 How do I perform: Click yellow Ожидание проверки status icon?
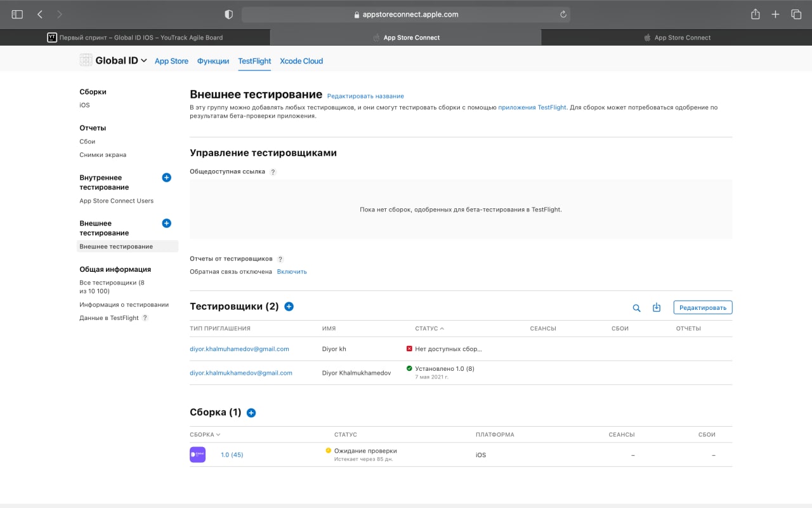click(329, 451)
